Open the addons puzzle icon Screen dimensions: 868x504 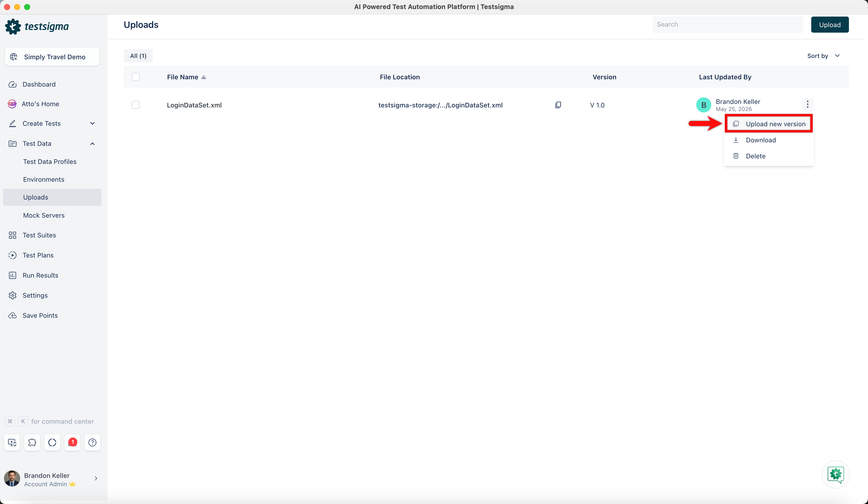pos(32,442)
